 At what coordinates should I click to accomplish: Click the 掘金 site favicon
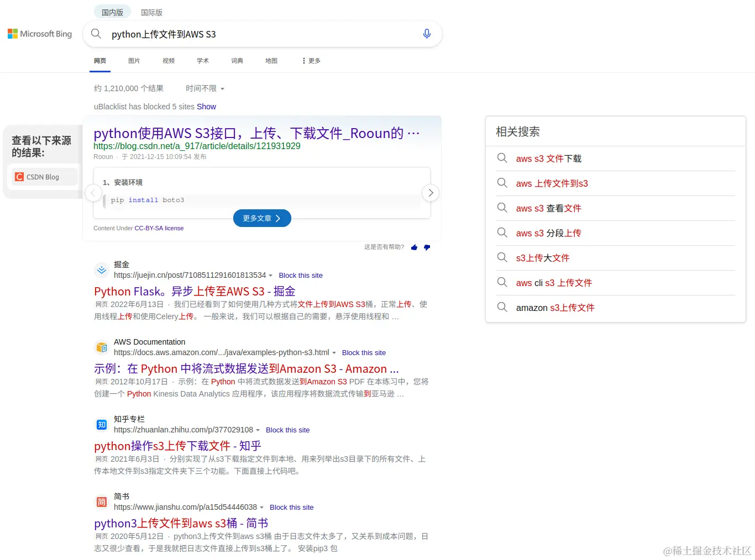[101, 270]
